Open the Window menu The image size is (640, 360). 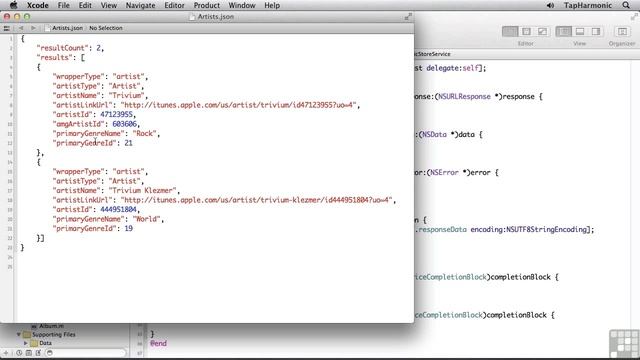pos(242,5)
